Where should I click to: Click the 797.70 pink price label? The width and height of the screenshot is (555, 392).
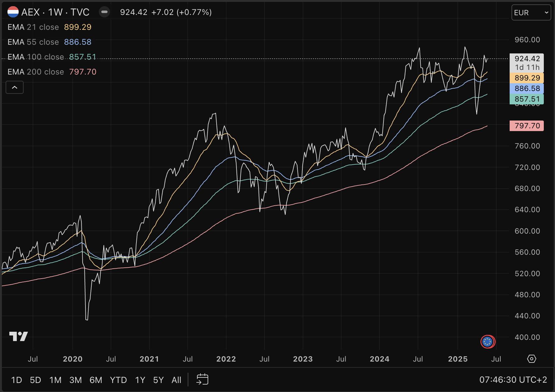527,126
